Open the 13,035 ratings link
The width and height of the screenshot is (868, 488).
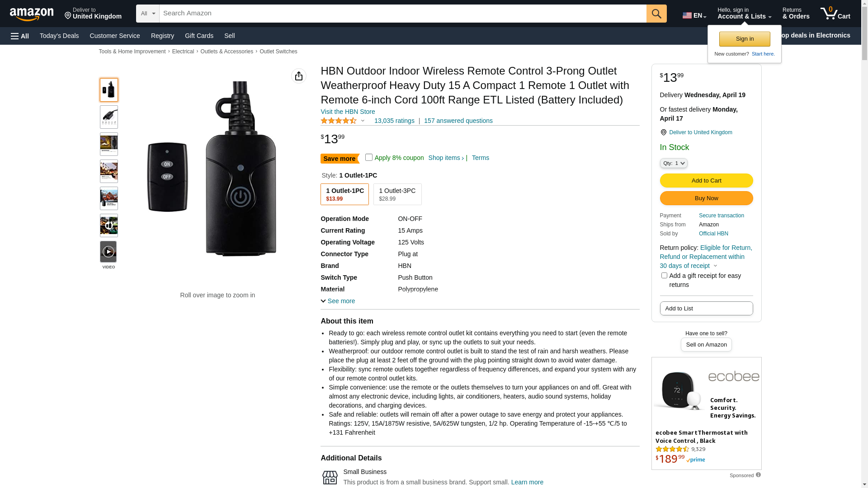394,121
